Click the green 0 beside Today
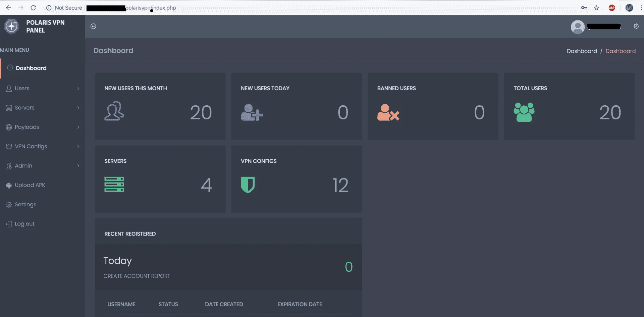The width and height of the screenshot is (644, 317). point(349,267)
